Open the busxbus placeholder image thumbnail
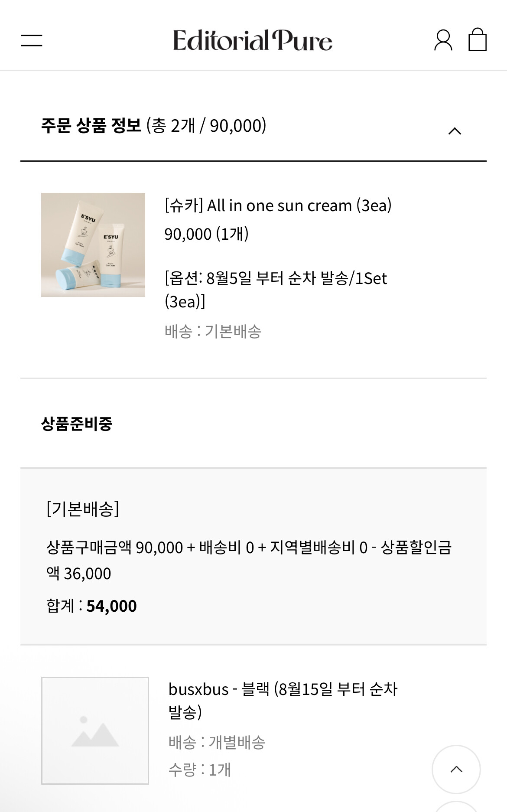Viewport: 507px width, 812px height. (x=95, y=730)
